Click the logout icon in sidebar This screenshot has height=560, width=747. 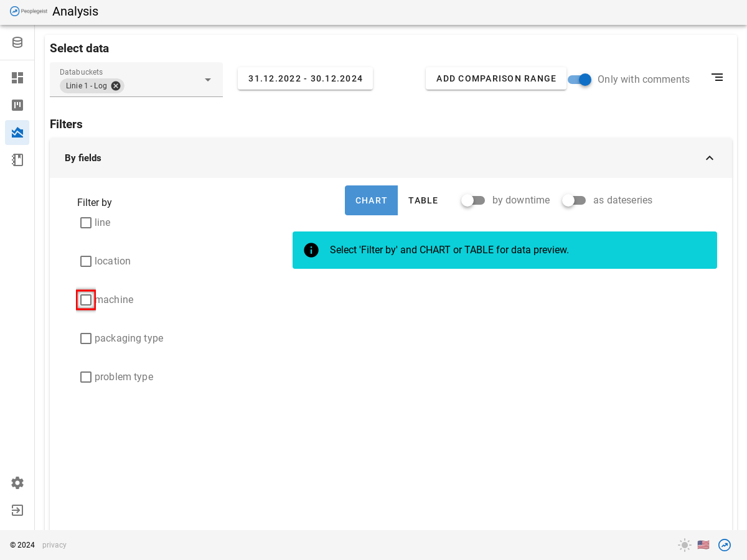coord(17,510)
